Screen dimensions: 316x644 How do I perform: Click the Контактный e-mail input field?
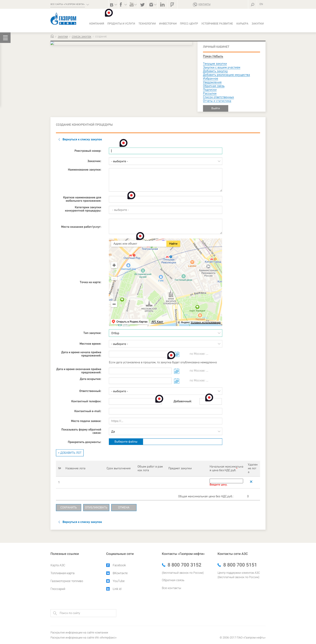(x=165, y=411)
